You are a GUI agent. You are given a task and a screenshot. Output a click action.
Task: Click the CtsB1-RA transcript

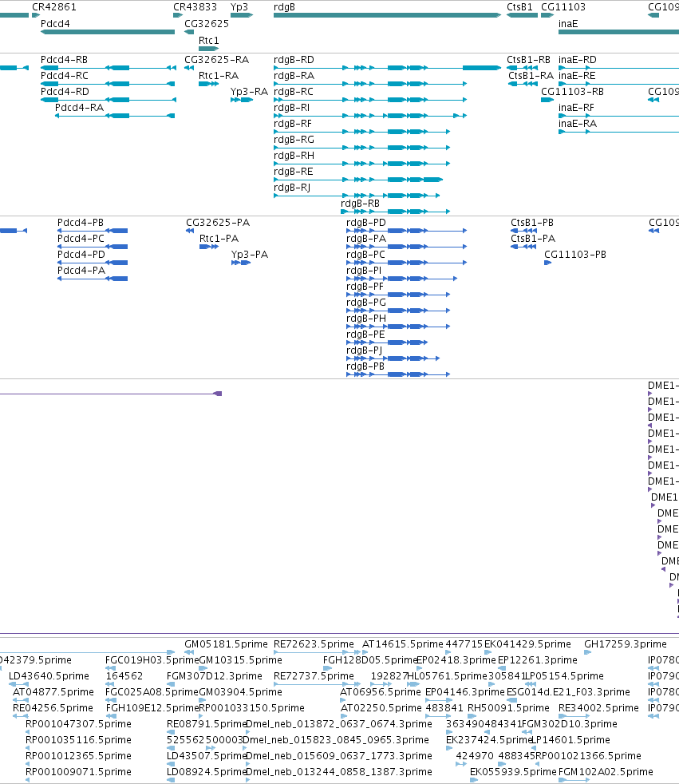click(x=523, y=84)
